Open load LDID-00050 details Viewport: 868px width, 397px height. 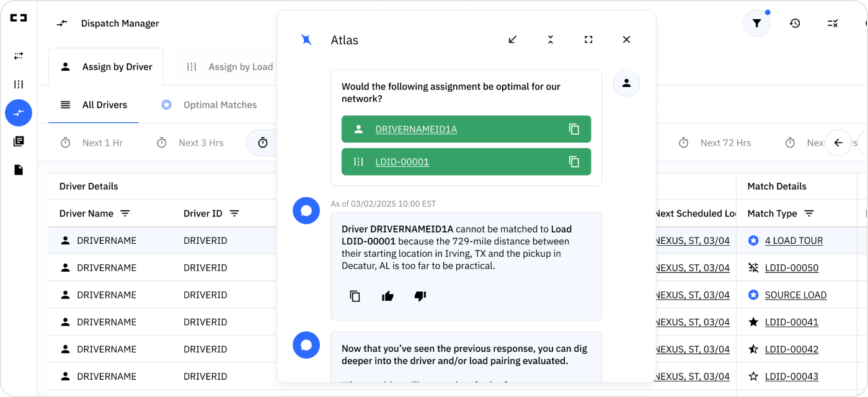(x=792, y=267)
